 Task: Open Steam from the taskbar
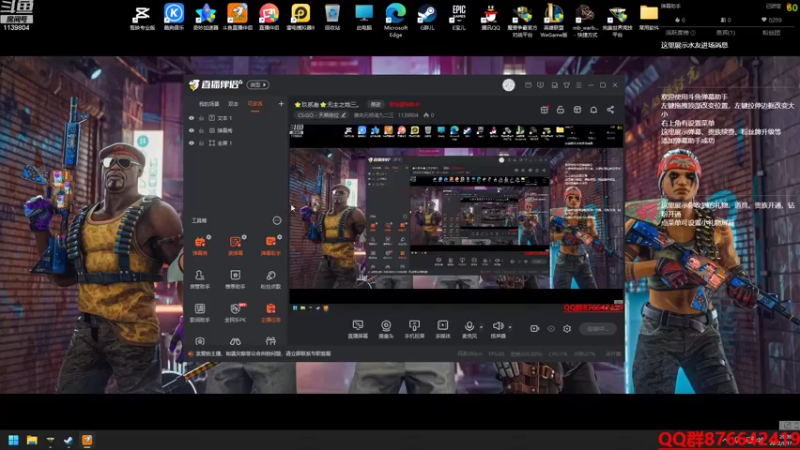[68, 440]
